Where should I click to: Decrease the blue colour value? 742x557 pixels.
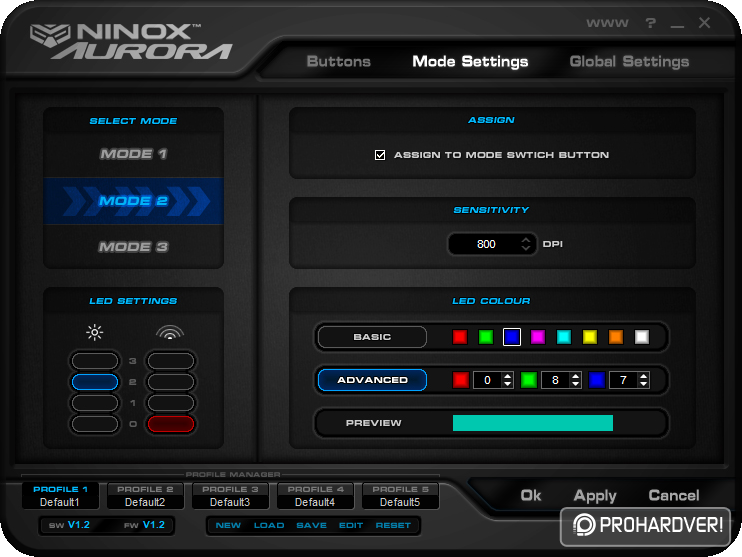[x=644, y=384]
